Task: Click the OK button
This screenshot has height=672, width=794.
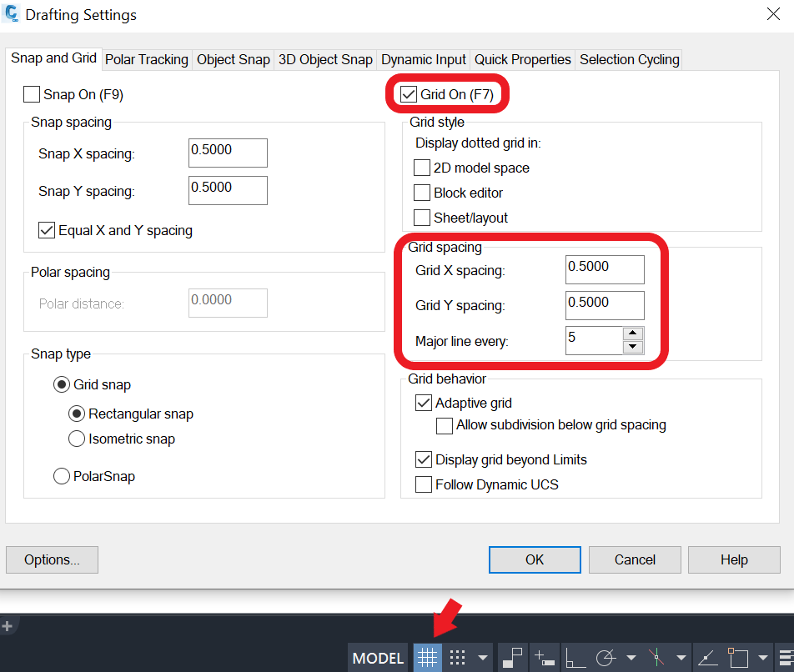Action: click(x=535, y=559)
